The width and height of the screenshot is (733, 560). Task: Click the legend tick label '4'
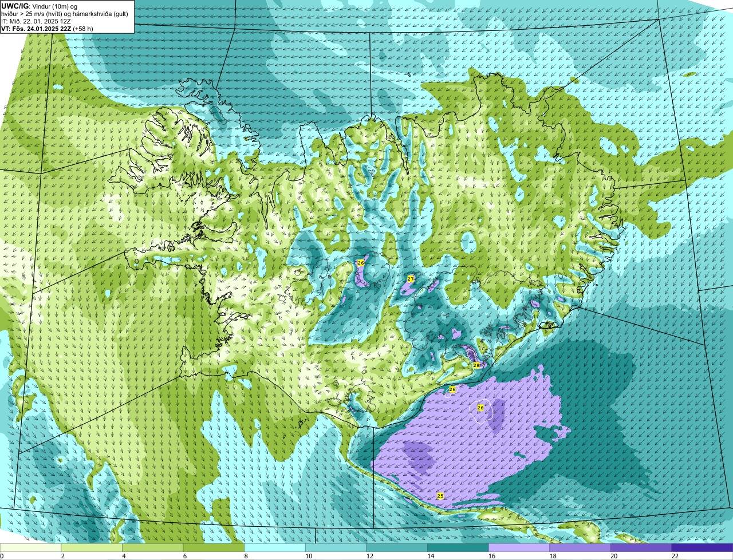point(124,556)
